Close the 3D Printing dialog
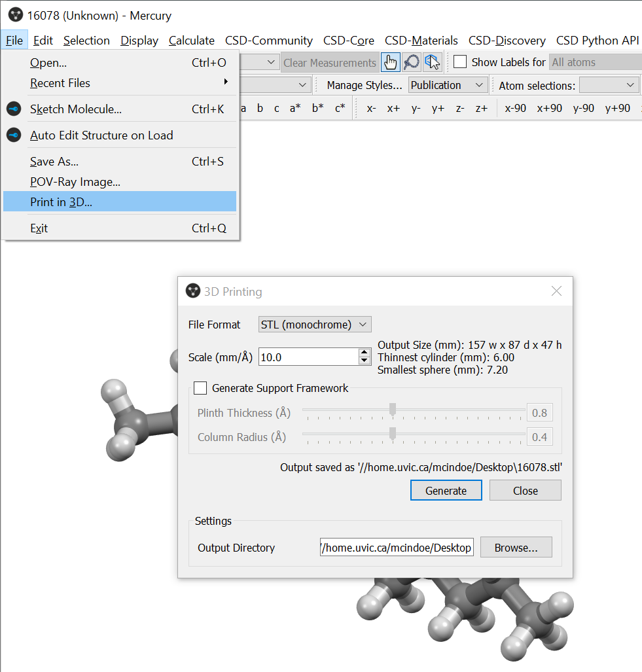This screenshot has width=642, height=672. point(556,291)
